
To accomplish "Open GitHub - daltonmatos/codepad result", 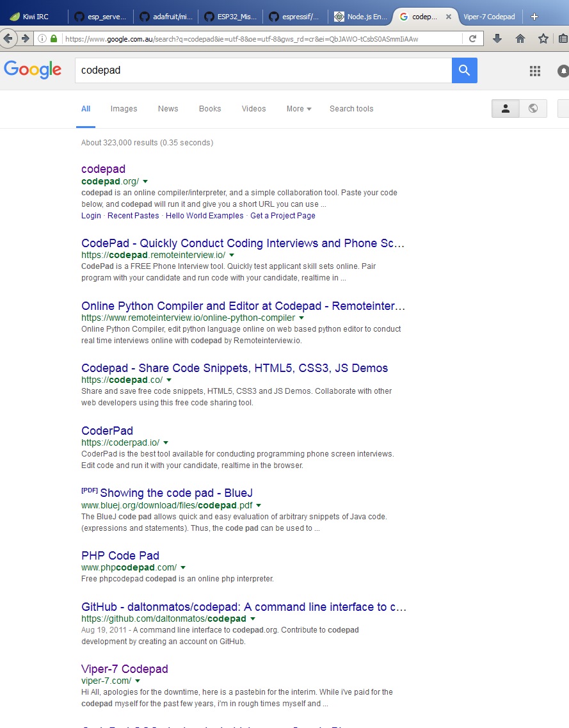I will click(x=244, y=607).
